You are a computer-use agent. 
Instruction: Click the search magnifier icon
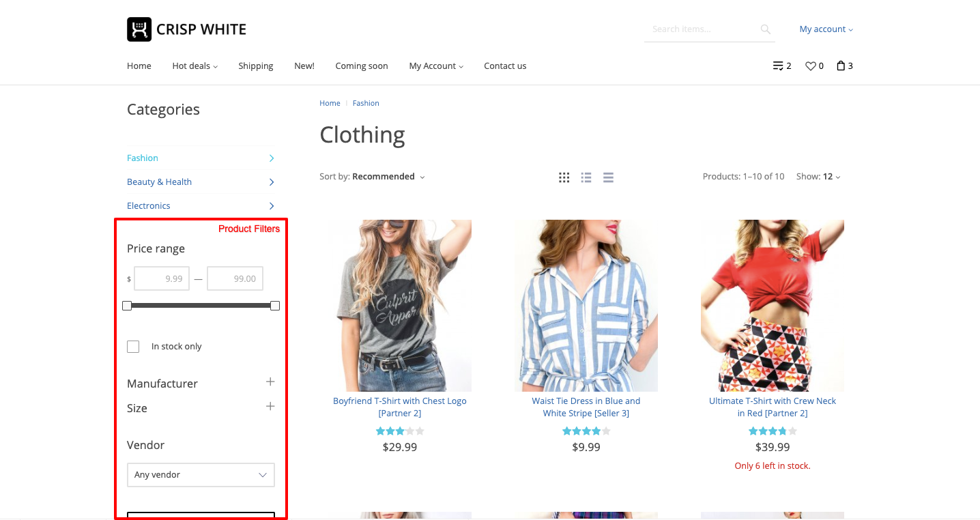coord(765,29)
